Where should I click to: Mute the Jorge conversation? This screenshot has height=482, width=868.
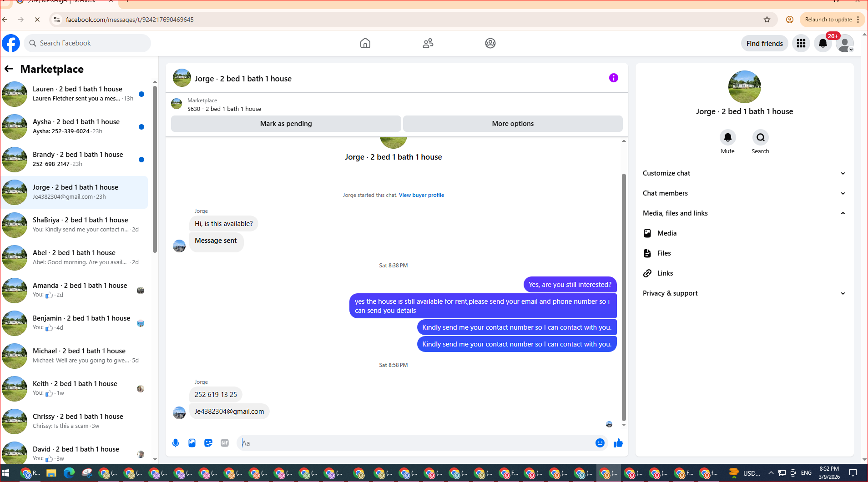(727, 137)
